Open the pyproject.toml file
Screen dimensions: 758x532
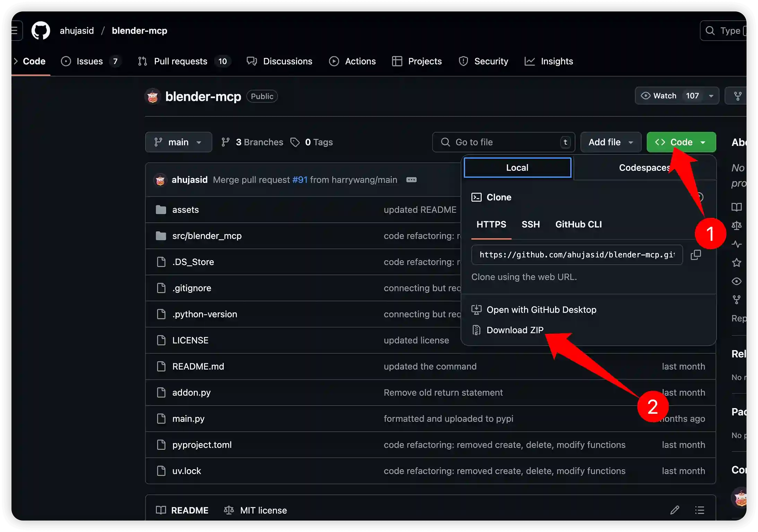(x=202, y=445)
